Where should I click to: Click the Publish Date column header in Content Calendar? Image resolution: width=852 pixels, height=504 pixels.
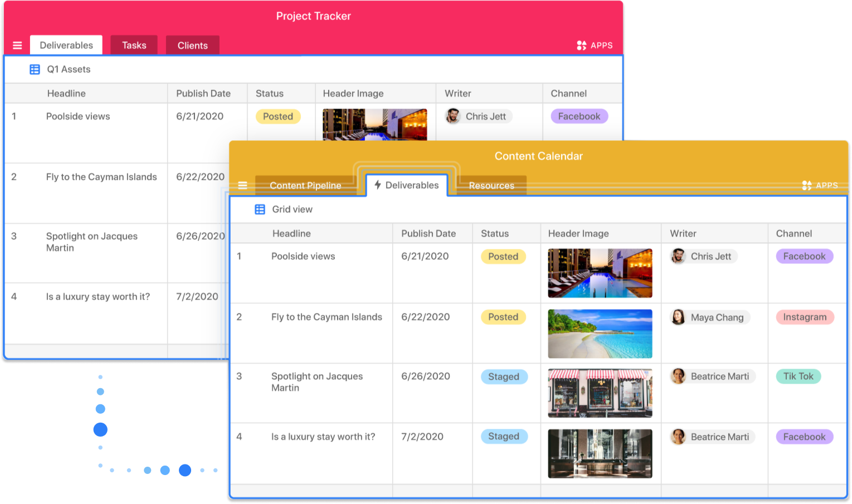pyautogui.click(x=428, y=233)
